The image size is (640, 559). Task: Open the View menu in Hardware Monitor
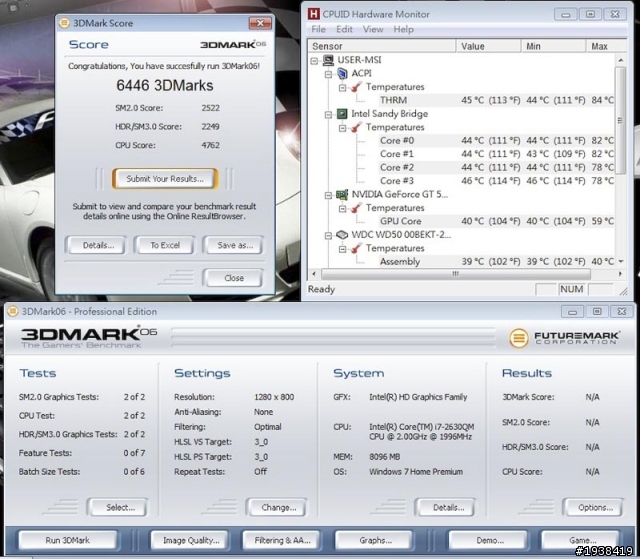pyautogui.click(x=373, y=29)
